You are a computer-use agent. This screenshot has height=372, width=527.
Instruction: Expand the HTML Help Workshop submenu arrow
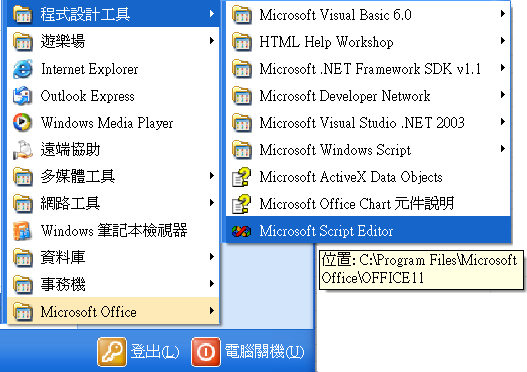[503, 41]
